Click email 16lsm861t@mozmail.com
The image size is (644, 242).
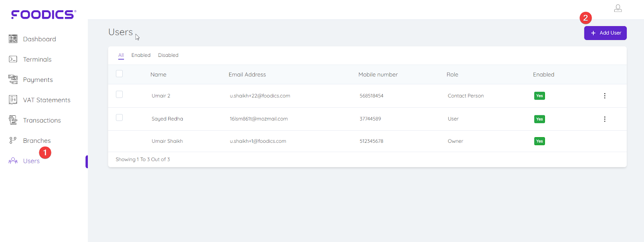(259, 119)
